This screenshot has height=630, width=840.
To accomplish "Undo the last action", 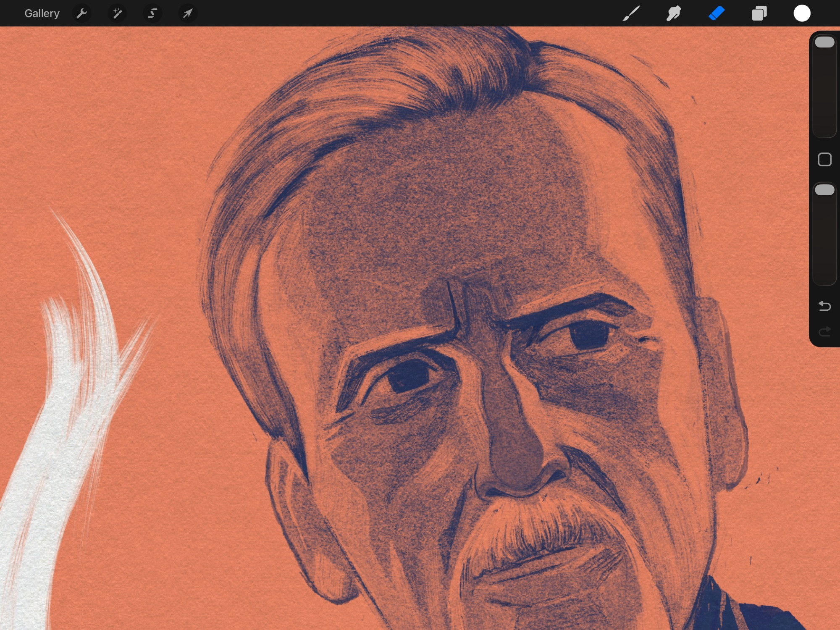I will point(824,306).
